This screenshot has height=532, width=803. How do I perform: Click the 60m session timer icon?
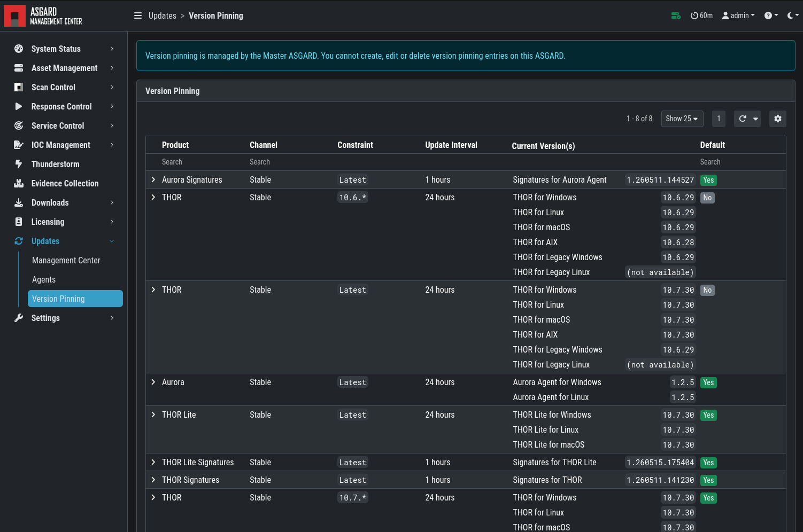701,15
